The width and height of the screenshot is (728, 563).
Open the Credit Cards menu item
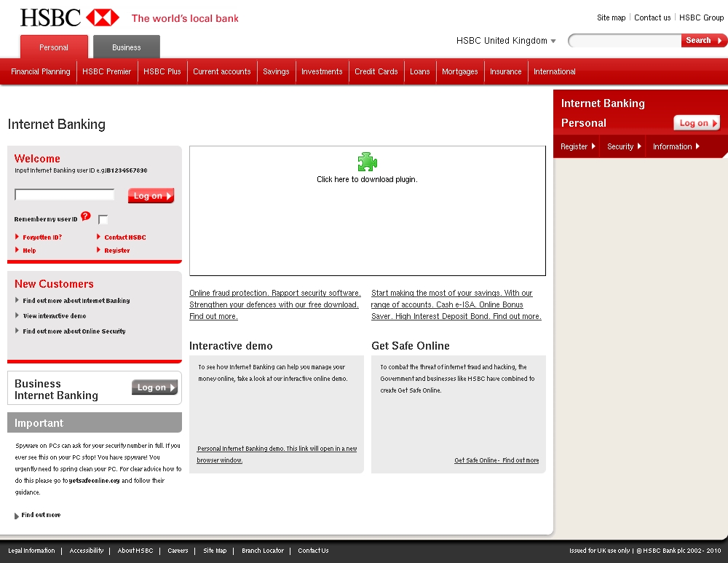[376, 71]
